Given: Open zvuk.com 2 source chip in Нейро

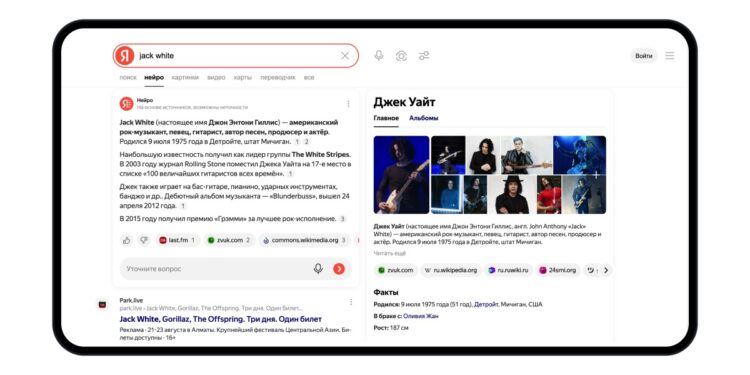Looking at the screenshot, I should click(230, 240).
